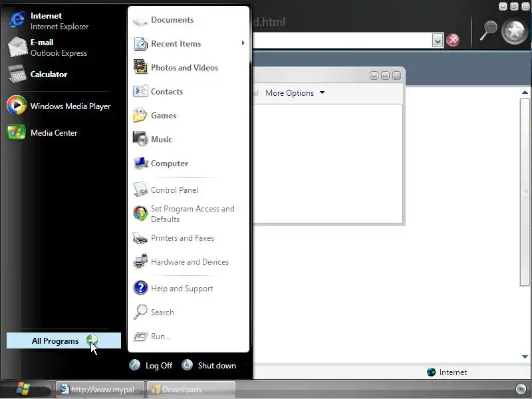Open the Run... dialog
The image size is (532, 399).
(x=152, y=336)
